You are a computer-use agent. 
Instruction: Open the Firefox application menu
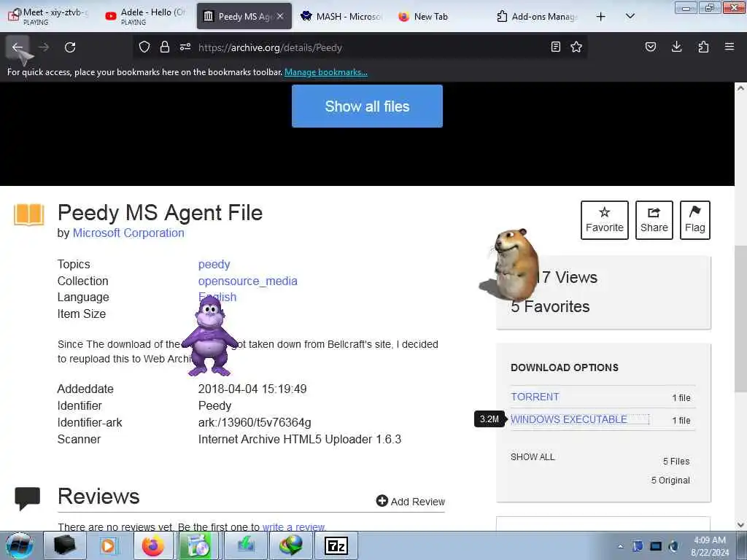[x=729, y=47]
